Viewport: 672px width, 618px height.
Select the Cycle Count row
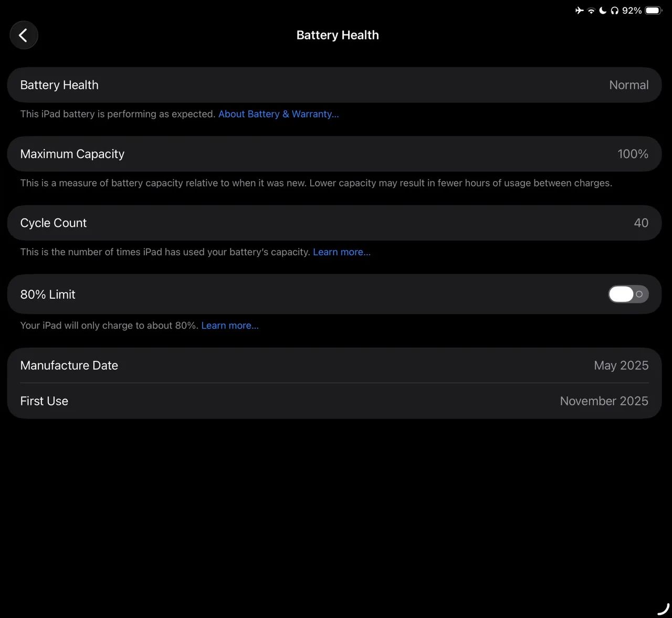pyautogui.click(x=334, y=223)
